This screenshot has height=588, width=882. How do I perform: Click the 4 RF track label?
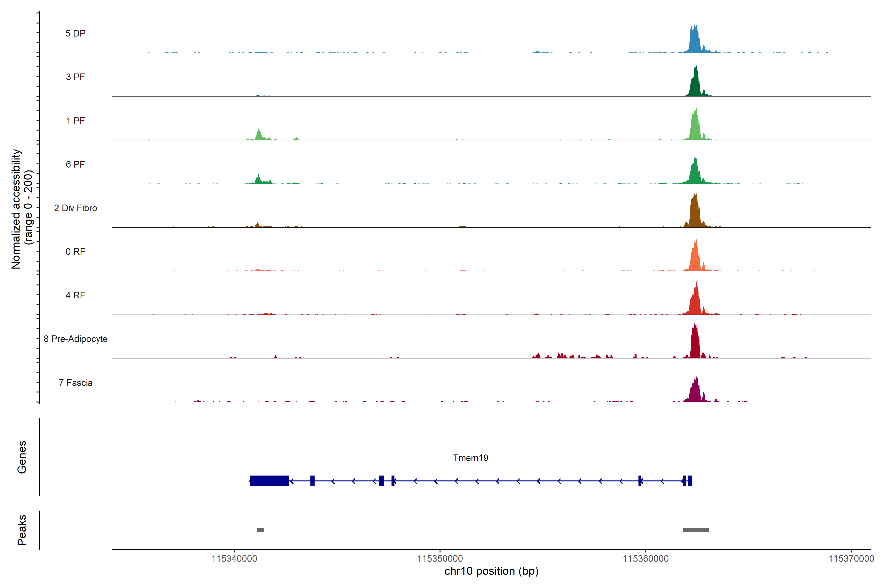(x=75, y=295)
